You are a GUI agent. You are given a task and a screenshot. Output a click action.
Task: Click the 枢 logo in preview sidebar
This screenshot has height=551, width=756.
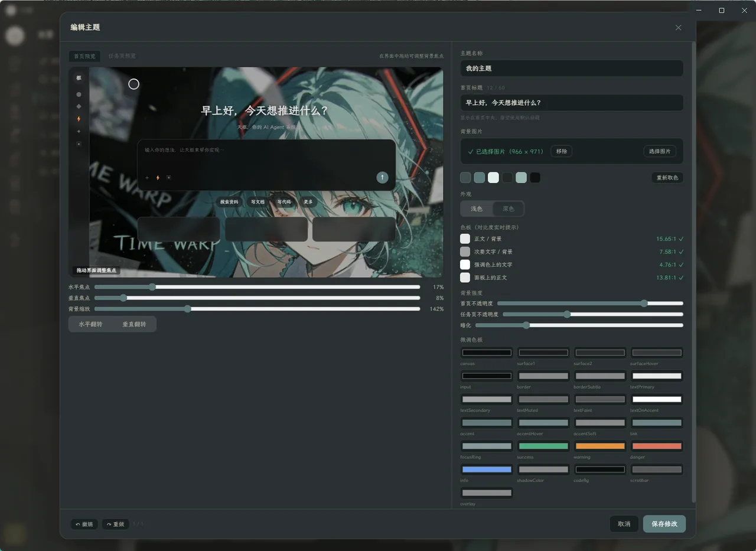point(79,78)
